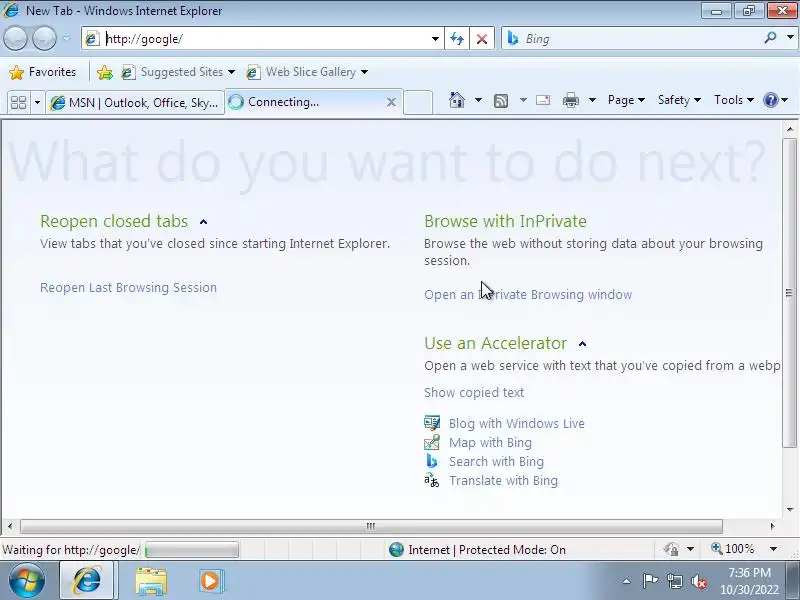Click the Read Mail icon
The width and height of the screenshot is (800, 600).
point(543,100)
